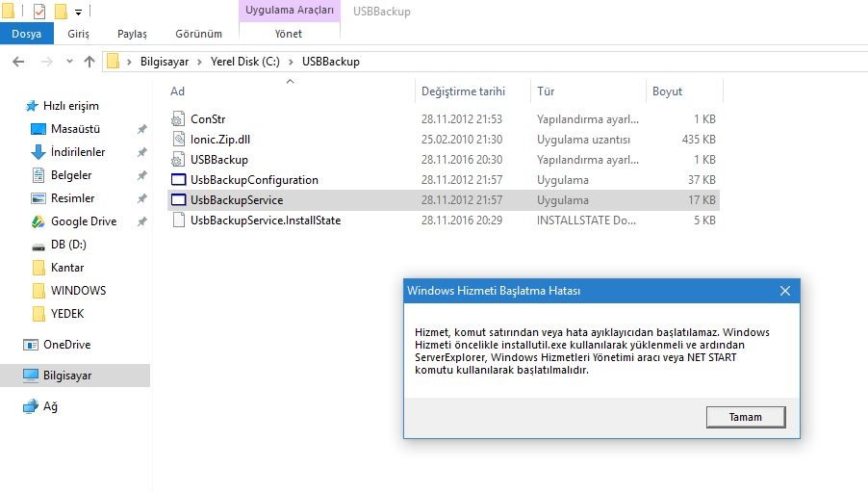Click the folder icon in address bar
Image resolution: width=868 pixels, height=493 pixels.
click(113, 61)
